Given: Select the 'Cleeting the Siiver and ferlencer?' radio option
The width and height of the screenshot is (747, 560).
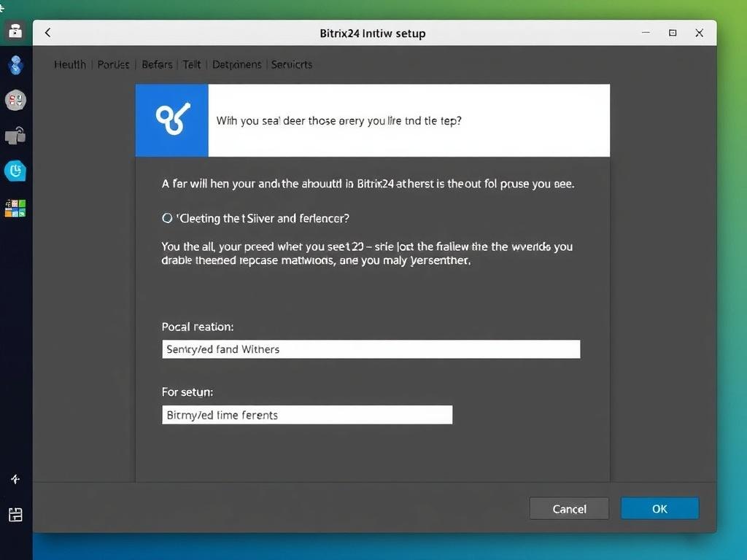Looking at the screenshot, I should click(x=167, y=218).
